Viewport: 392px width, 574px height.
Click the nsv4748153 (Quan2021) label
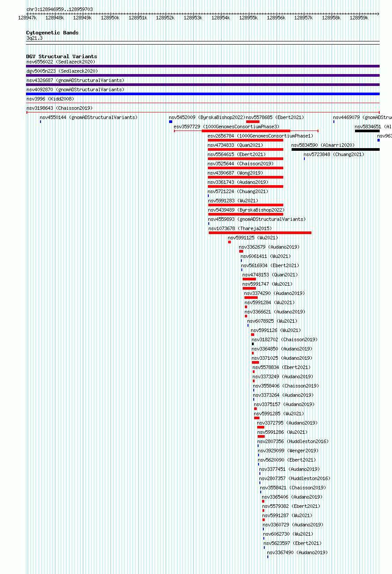270,275
